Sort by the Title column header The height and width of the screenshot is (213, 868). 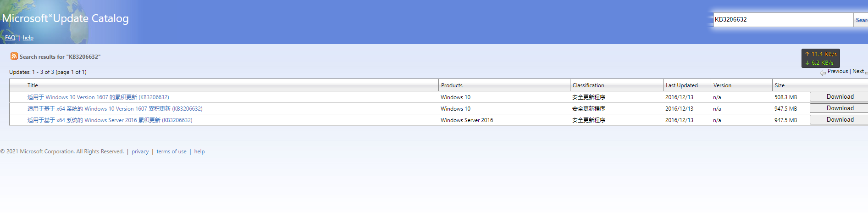pos(33,85)
